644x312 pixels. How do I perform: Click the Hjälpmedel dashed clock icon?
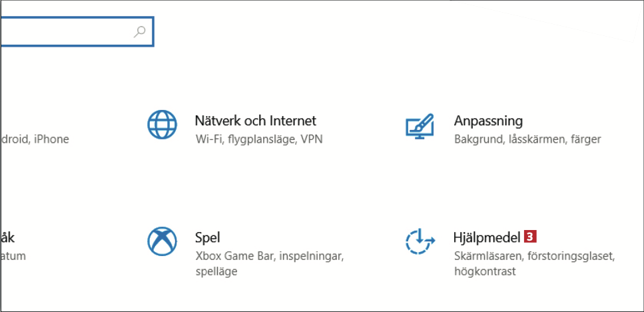[x=420, y=241]
